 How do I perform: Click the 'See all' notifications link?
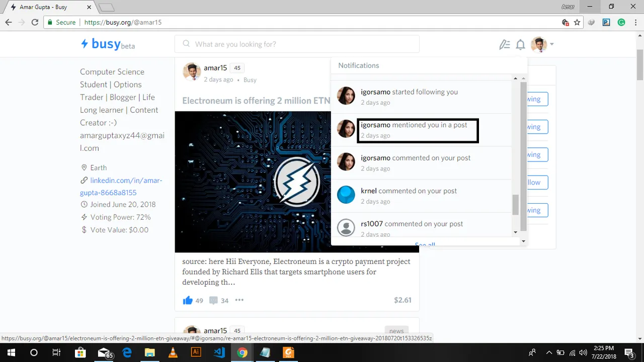425,245
